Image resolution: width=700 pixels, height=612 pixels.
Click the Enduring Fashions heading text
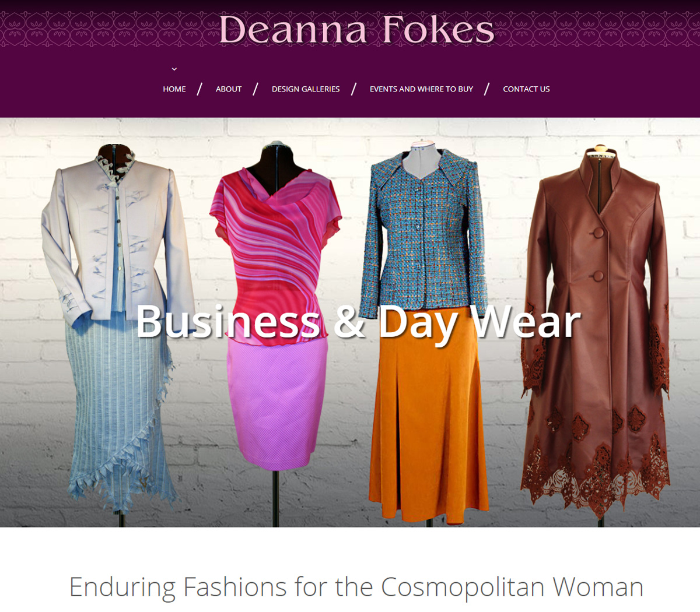tap(356, 586)
